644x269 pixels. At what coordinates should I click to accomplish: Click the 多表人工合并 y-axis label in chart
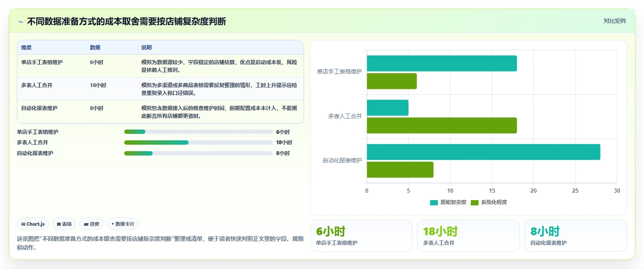(345, 117)
